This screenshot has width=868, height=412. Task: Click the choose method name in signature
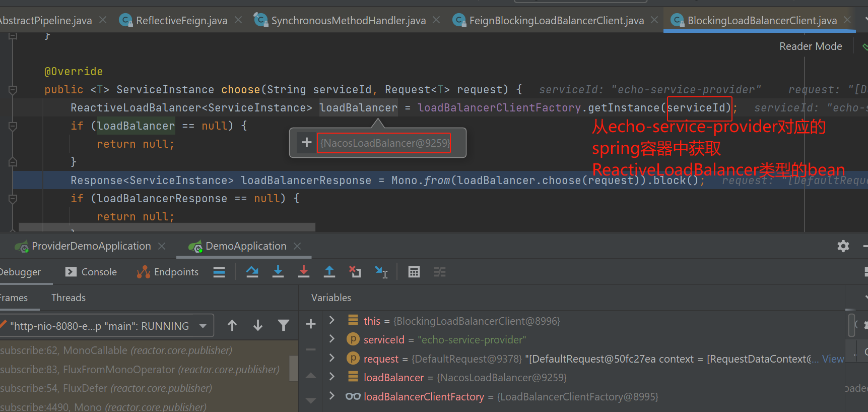pos(240,90)
